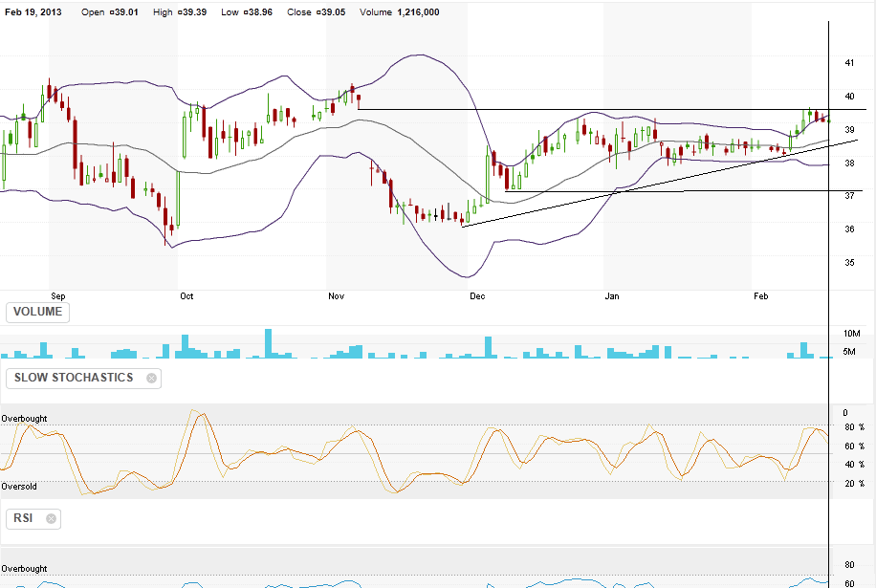The image size is (876, 588).
Task: Click the Overbought label in stochastics panel
Action: click(x=25, y=419)
